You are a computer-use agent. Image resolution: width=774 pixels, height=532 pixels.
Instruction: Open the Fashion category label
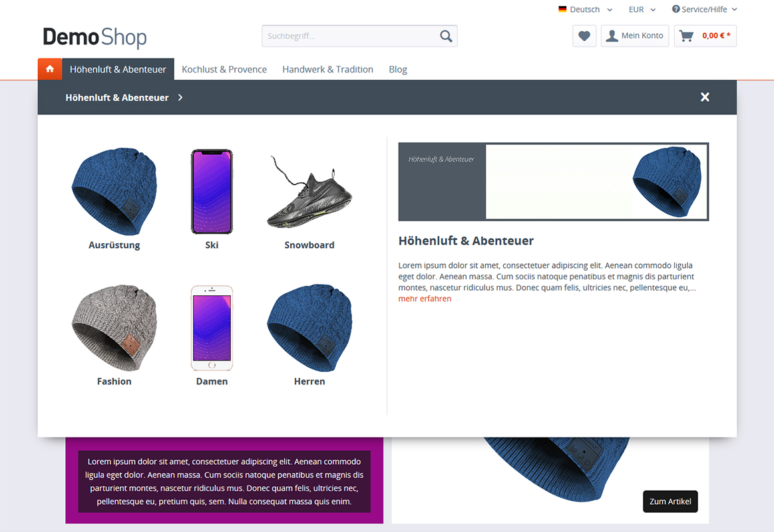(x=114, y=381)
